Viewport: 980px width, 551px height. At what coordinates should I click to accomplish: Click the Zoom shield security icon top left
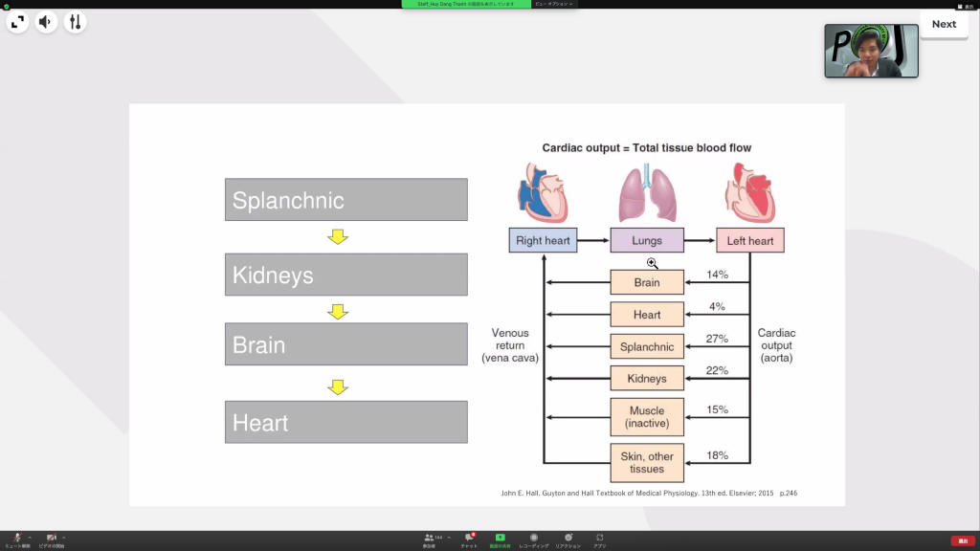click(x=5, y=5)
